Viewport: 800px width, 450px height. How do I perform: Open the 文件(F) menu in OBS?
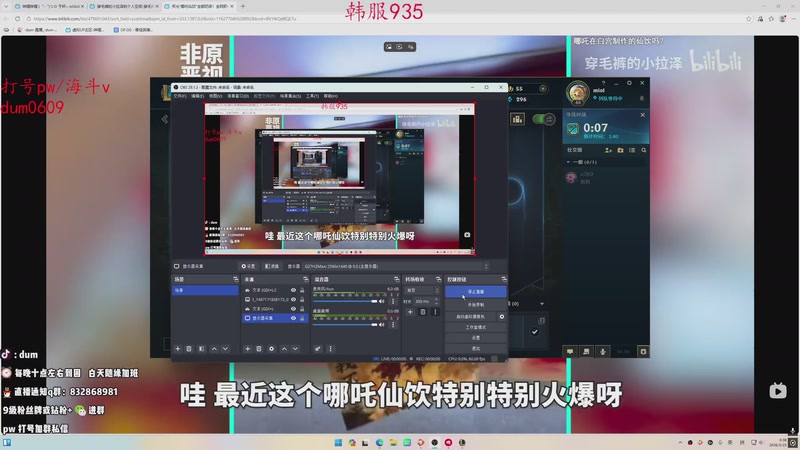[x=180, y=96]
